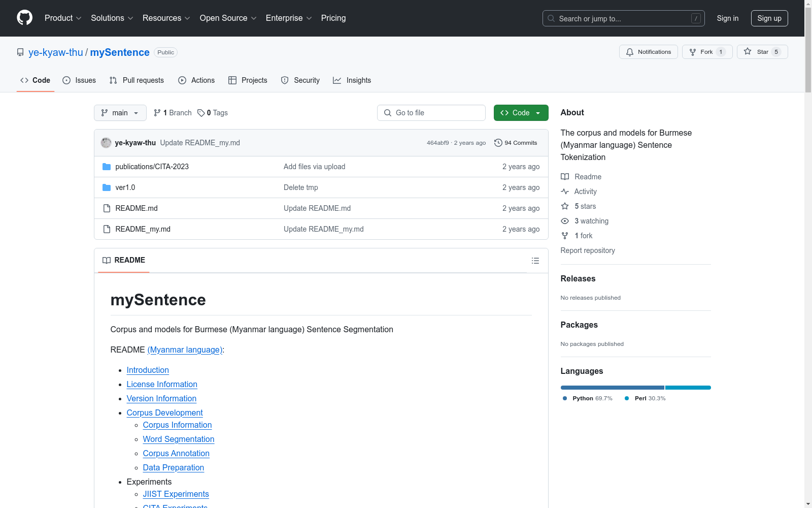Select the README tab header
The image size is (812, 508).
pyautogui.click(x=124, y=260)
